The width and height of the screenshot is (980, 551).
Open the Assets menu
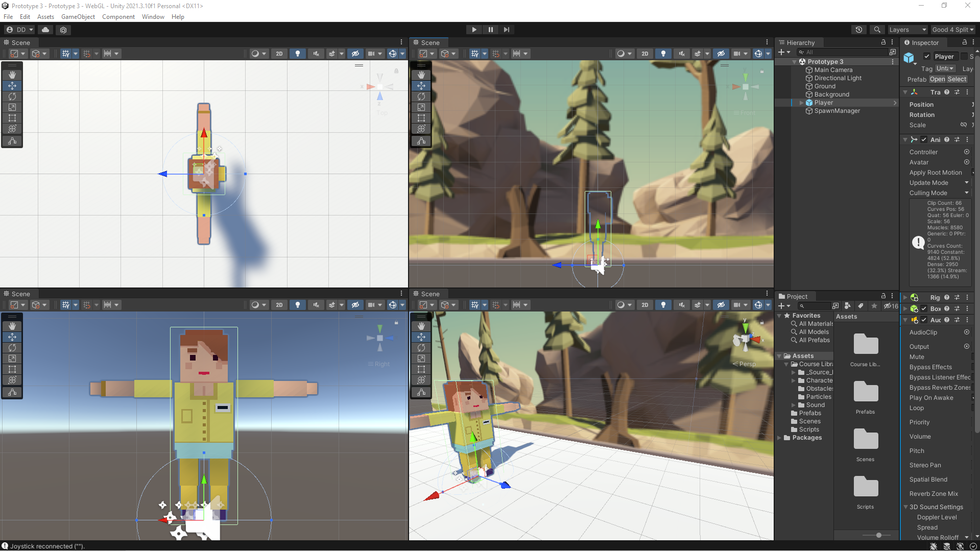(x=45, y=17)
